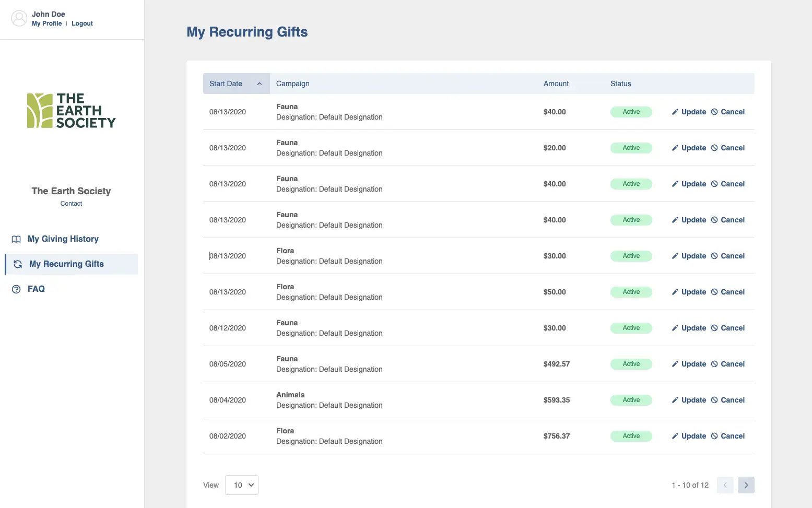
Task: Open My Giving History from the sidebar
Action: pos(63,239)
